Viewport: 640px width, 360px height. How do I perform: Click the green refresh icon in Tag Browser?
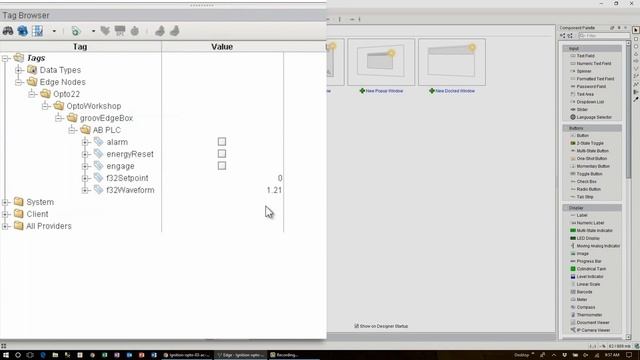point(76,31)
